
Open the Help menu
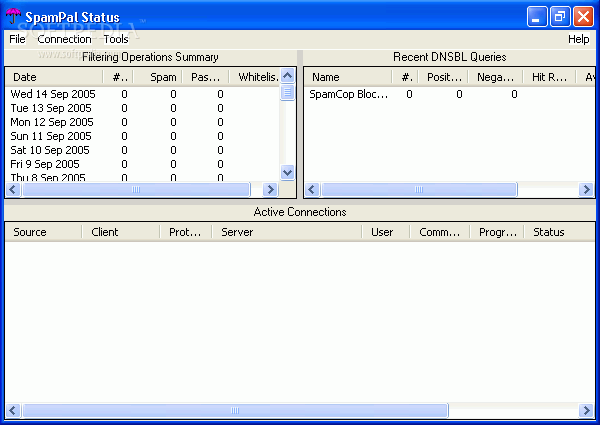coord(578,39)
